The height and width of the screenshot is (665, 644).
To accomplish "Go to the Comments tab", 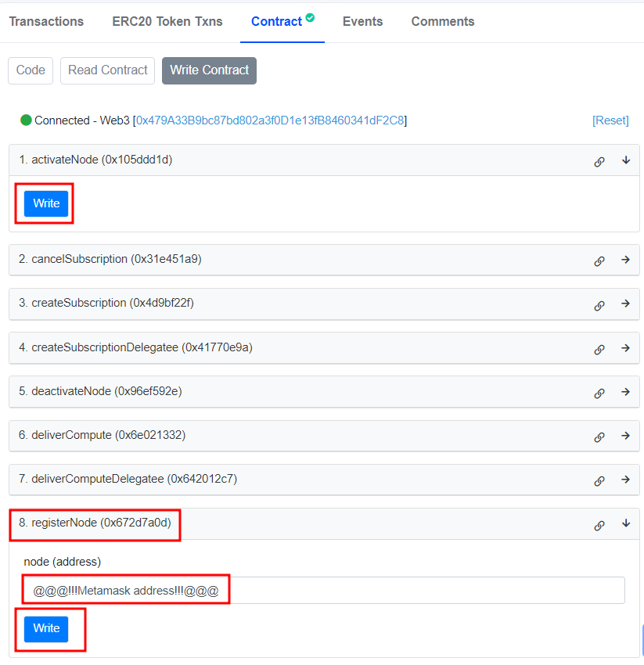I will (x=443, y=21).
